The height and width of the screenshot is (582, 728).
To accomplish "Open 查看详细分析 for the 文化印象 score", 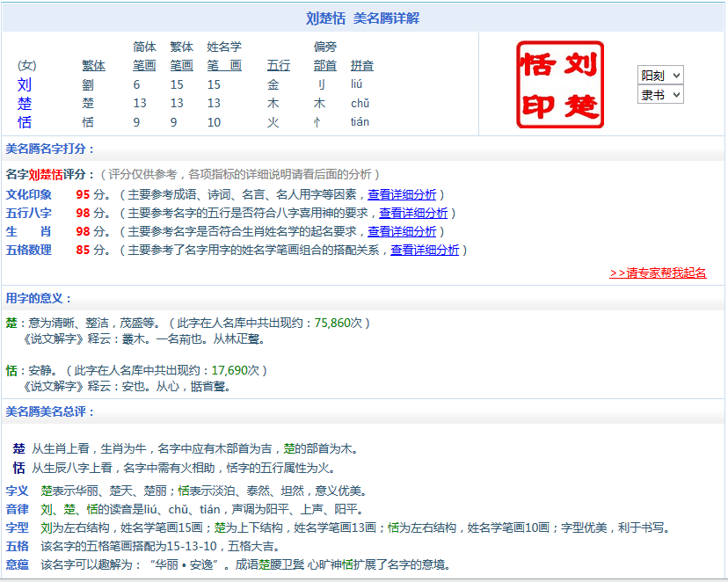I will tap(402, 194).
